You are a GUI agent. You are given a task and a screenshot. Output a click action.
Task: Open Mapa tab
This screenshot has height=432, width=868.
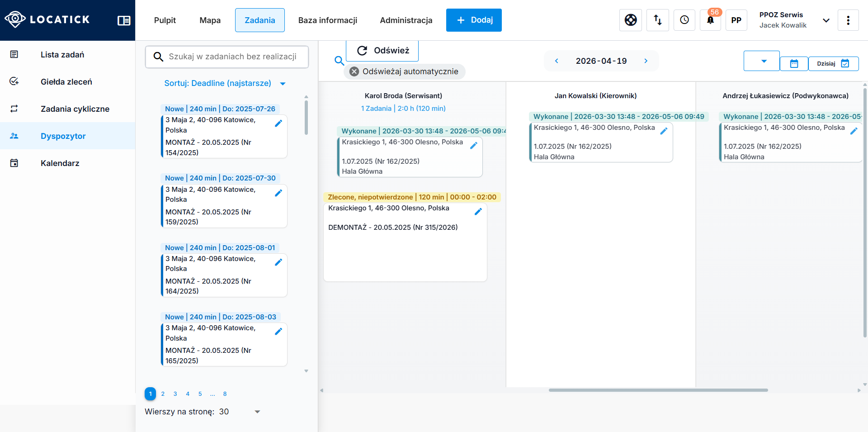[x=210, y=20]
